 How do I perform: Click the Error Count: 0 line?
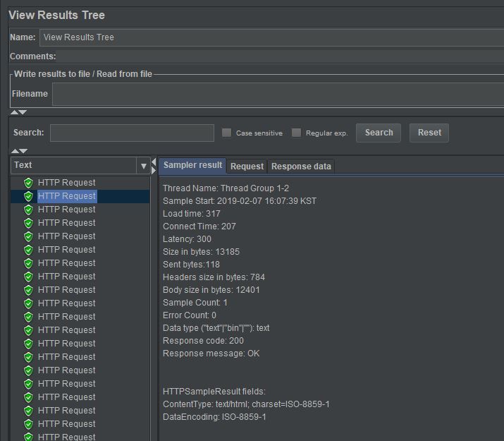tap(190, 315)
